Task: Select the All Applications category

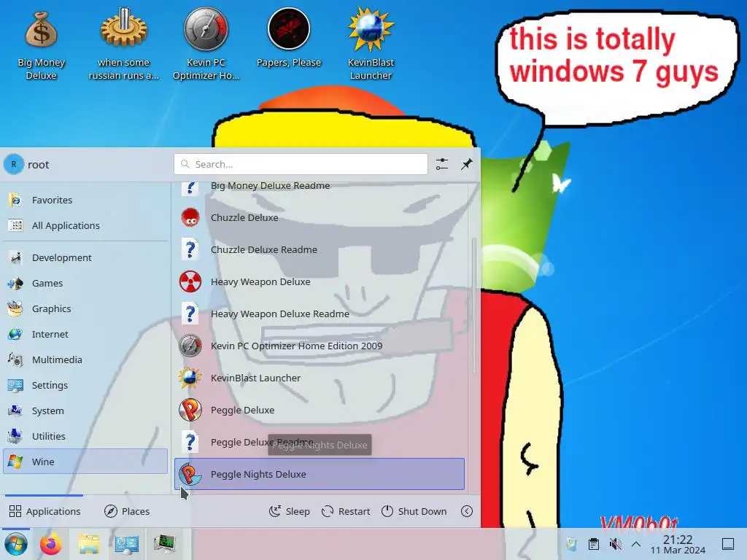Action: [85, 226]
